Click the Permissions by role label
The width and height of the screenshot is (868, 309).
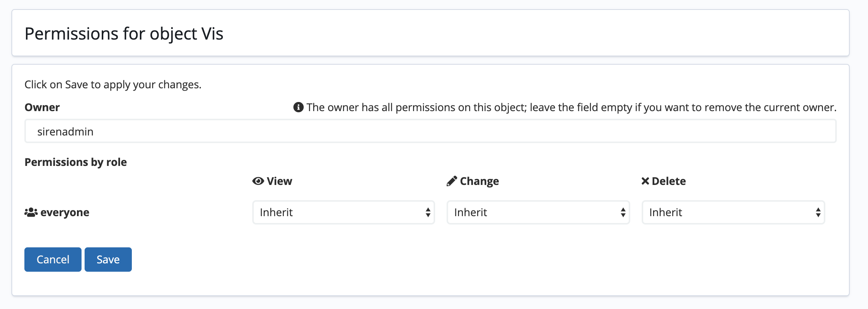click(x=76, y=162)
